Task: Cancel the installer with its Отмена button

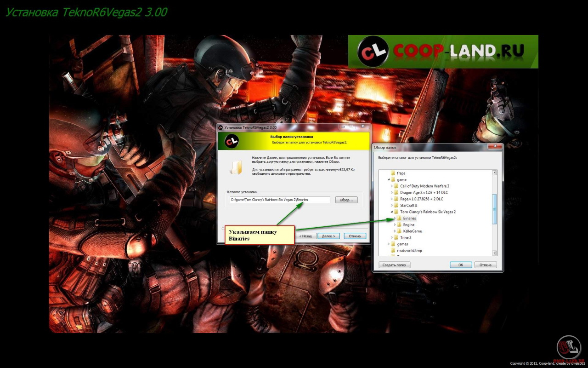Action: pyautogui.click(x=355, y=236)
